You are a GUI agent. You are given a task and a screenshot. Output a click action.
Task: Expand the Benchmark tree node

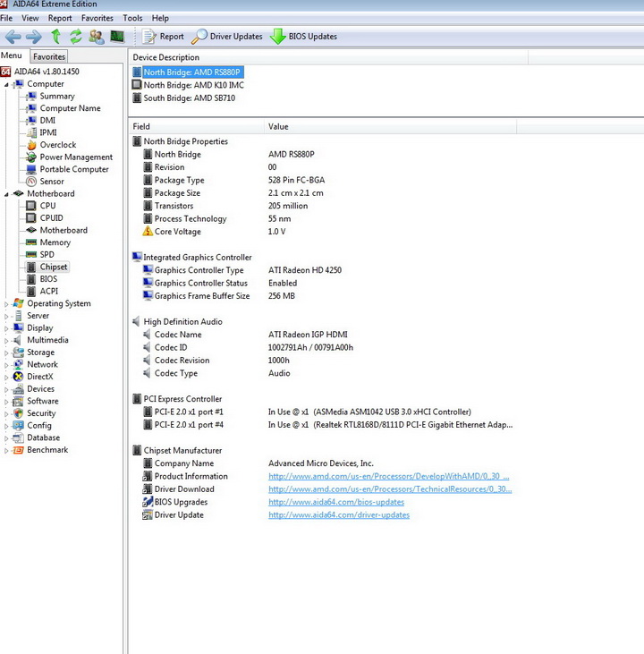coord(6,450)
